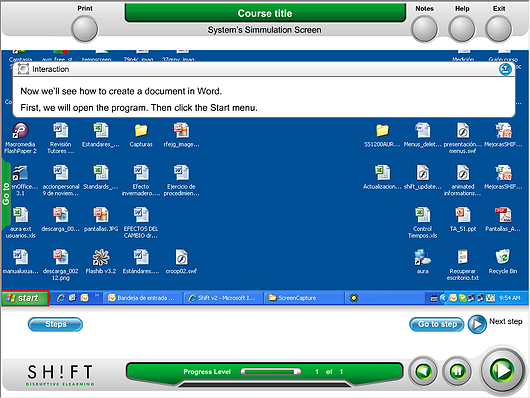530x398 pixels.
Task: Open the Notes button
Action: (x=425, y=29)
